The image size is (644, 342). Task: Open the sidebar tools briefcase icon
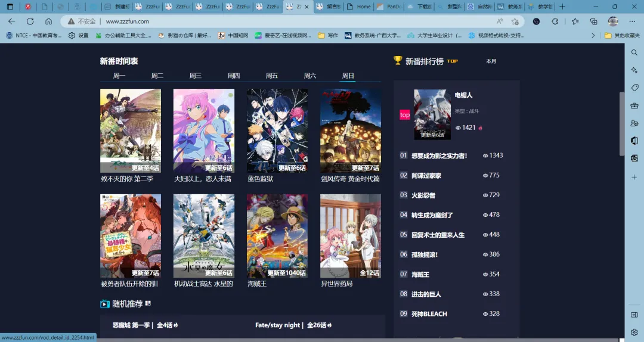click(634, 105)
